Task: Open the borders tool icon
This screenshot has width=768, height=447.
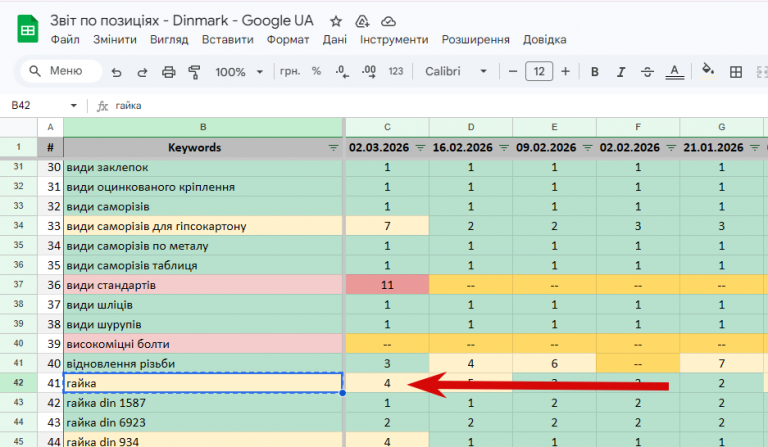Action: point(737,71)
